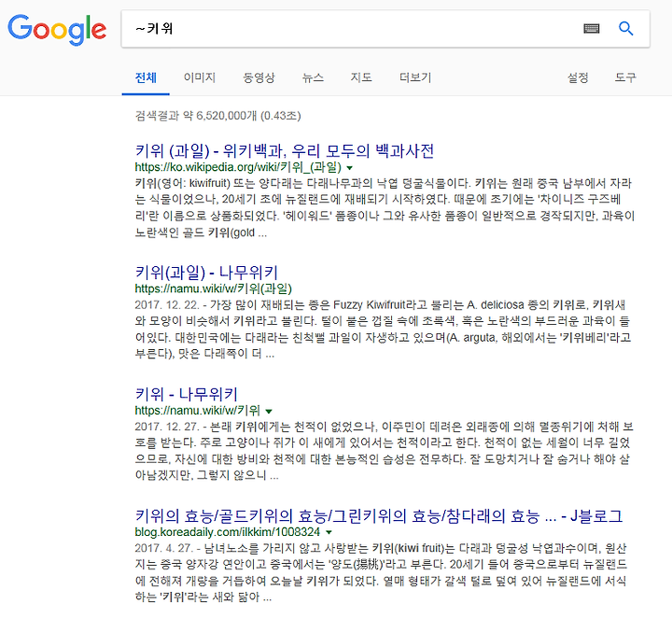Expand the 더보기 menu
The height and width of the screenshot is (618, 672).
coord(414,77)
